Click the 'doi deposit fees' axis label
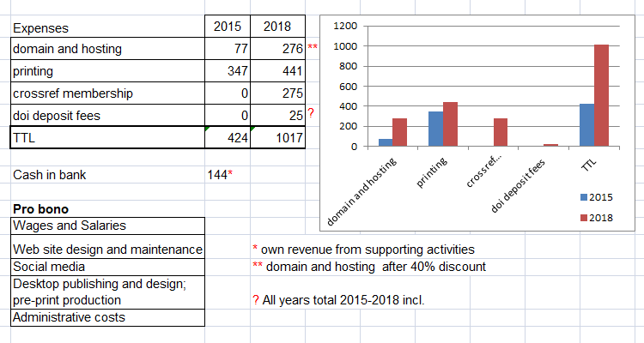 [x=518, y=186]
